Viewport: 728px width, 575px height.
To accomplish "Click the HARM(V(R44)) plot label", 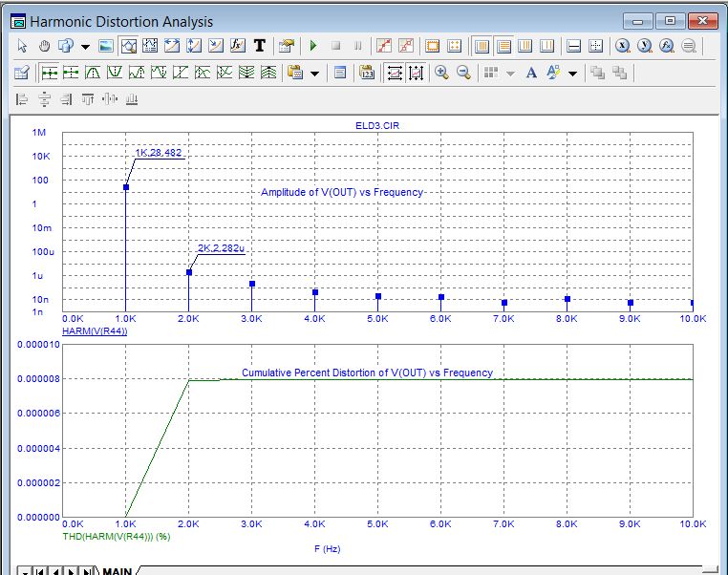I will (x=95, y=330).
